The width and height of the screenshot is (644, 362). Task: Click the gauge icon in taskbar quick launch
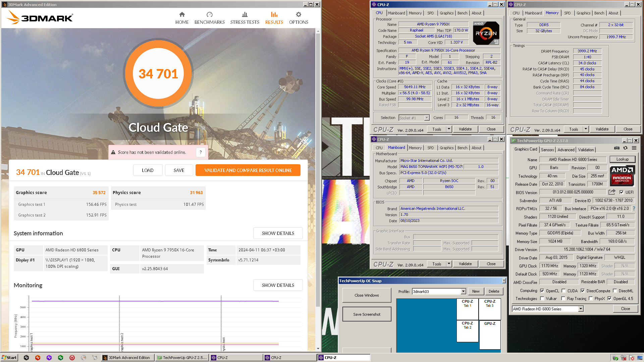coord(84,358)
